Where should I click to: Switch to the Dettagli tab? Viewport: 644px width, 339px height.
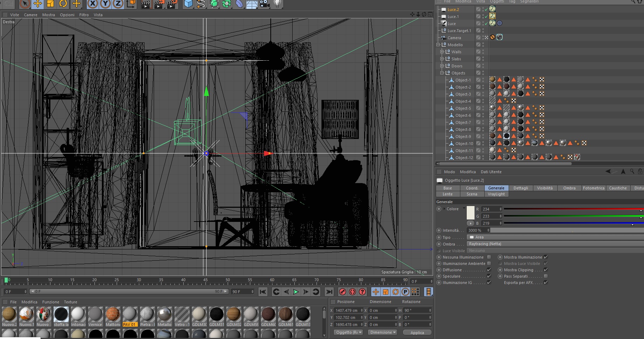click(x=521, y=188)
